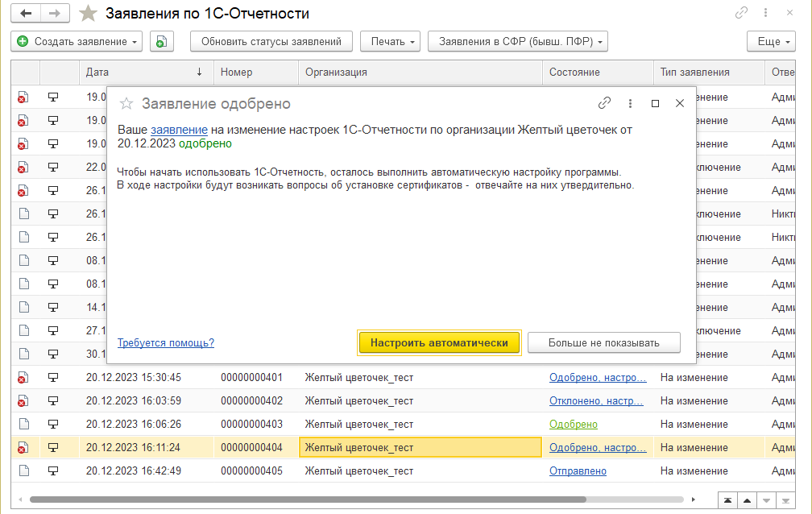Jump to last row of the list
This screenshot has height=514, width=812.
tap(785, 500)
